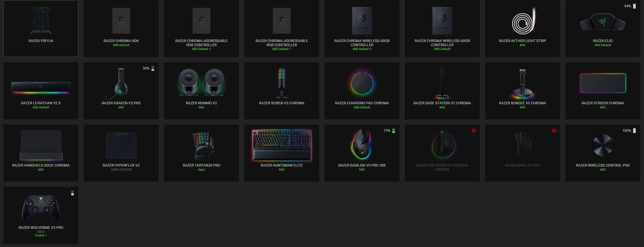Click the Kraken V3 Pro 30% battery icon

[x=153, y=68]
